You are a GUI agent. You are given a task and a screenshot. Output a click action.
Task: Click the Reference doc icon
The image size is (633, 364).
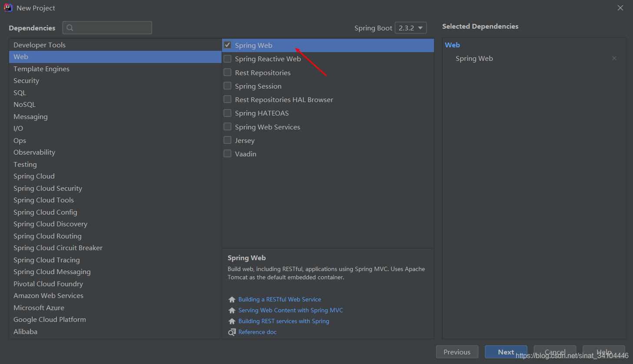pos(232,332)
